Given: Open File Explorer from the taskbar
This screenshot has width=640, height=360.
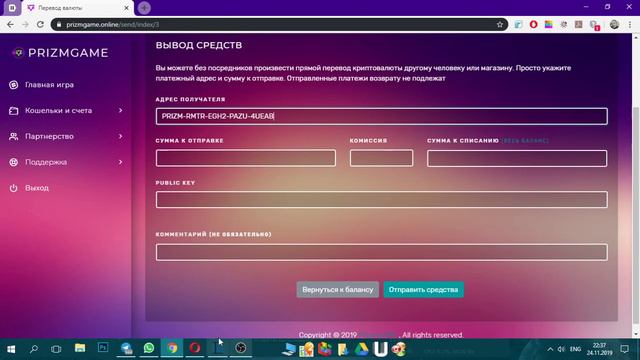Looking at the screenshot, I should (x=80, y=348).
